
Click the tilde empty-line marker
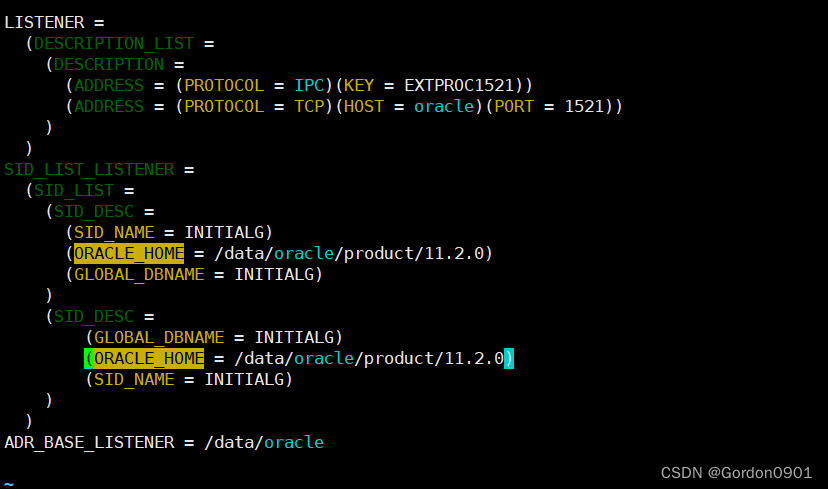[x=9, y=483]
